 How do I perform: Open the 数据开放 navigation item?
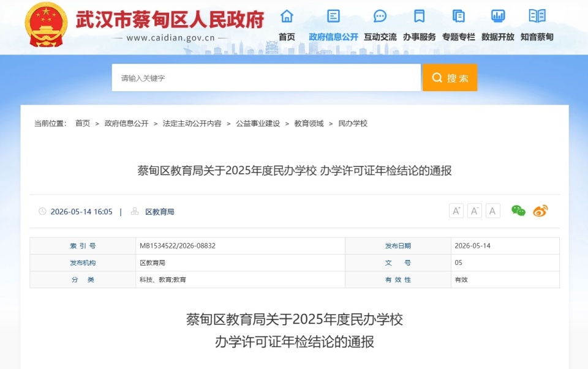coord(497,37)
